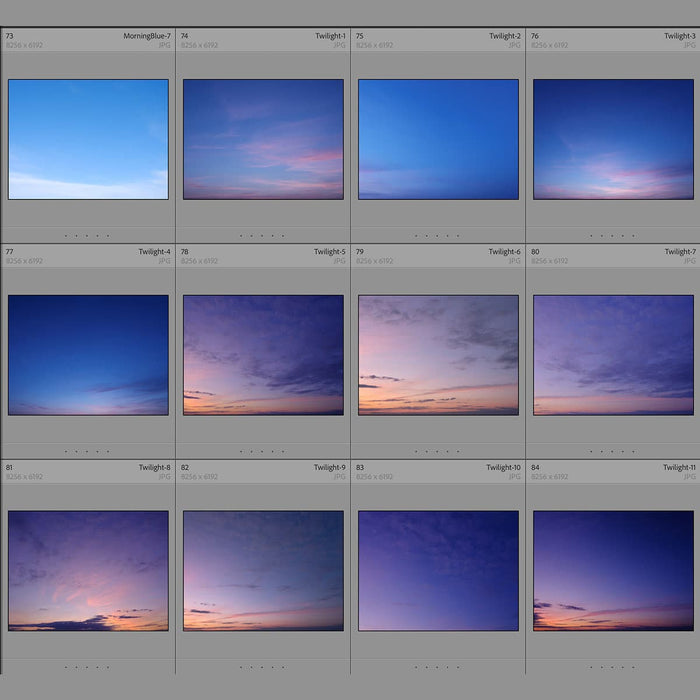Choose the Twilight-5 photo thumbnail
Viewport: 700px width, 700px height.
point(263,354)
